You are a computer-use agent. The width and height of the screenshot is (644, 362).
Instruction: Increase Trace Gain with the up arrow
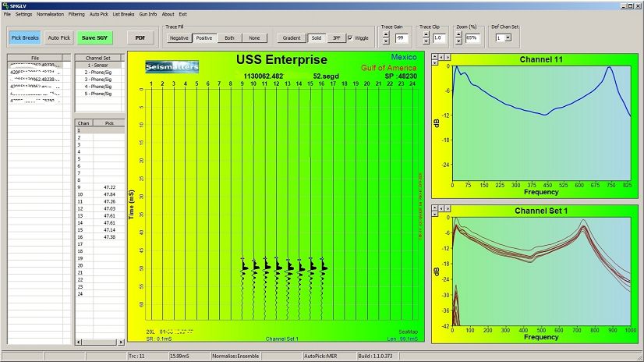(x=386, y=34)
